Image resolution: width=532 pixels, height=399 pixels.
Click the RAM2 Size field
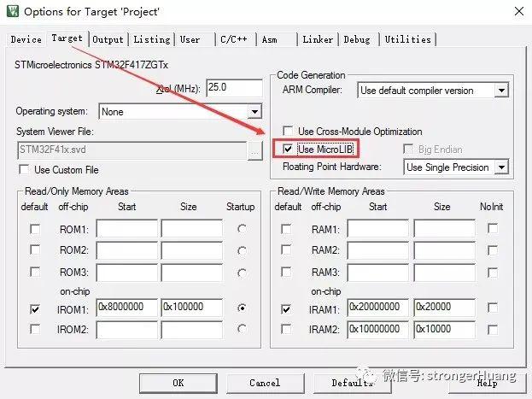(444, 250)
